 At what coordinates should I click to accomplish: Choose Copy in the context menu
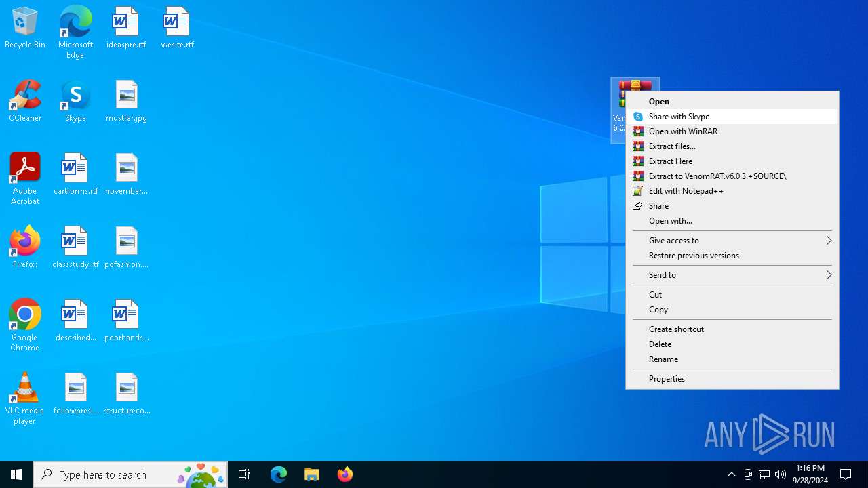click(732, 310)
